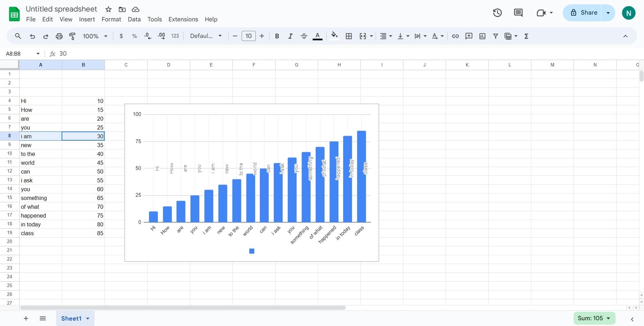Expand the horizontal alignment options
Viewport: 644px width, 326px height.
tap(390, 36)
